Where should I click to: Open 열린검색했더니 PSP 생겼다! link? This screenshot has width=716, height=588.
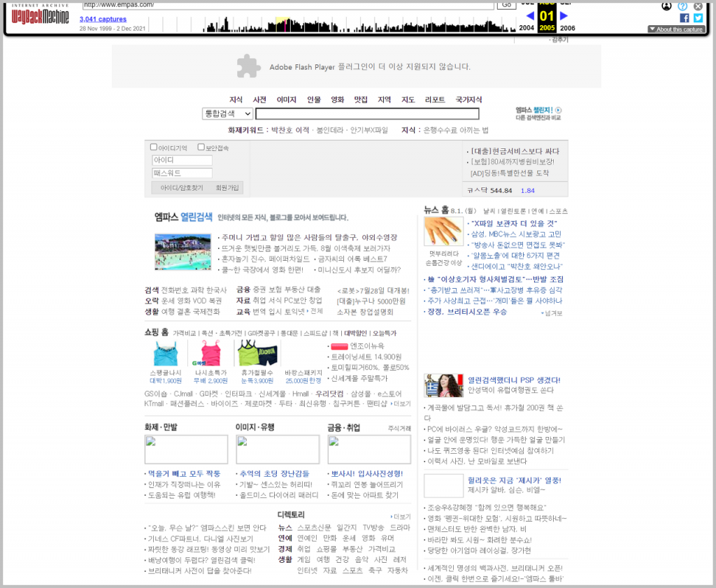point(514,380)
